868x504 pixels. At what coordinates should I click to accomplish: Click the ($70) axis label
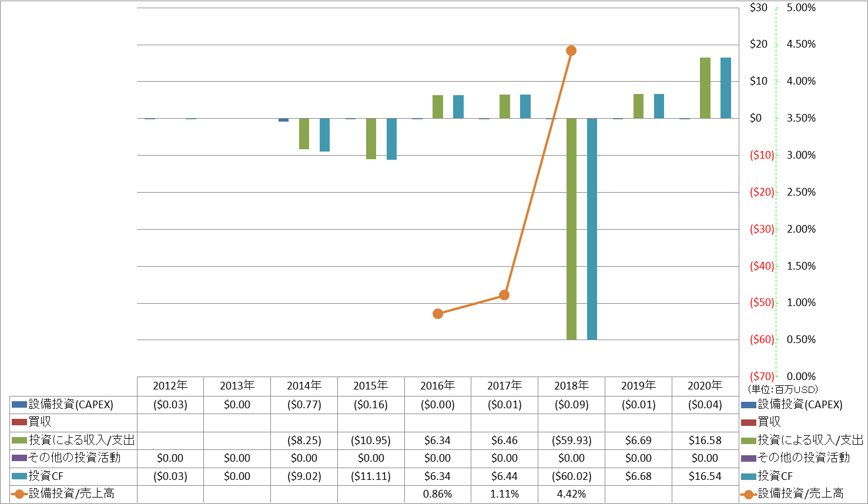[x=762, y=377]
